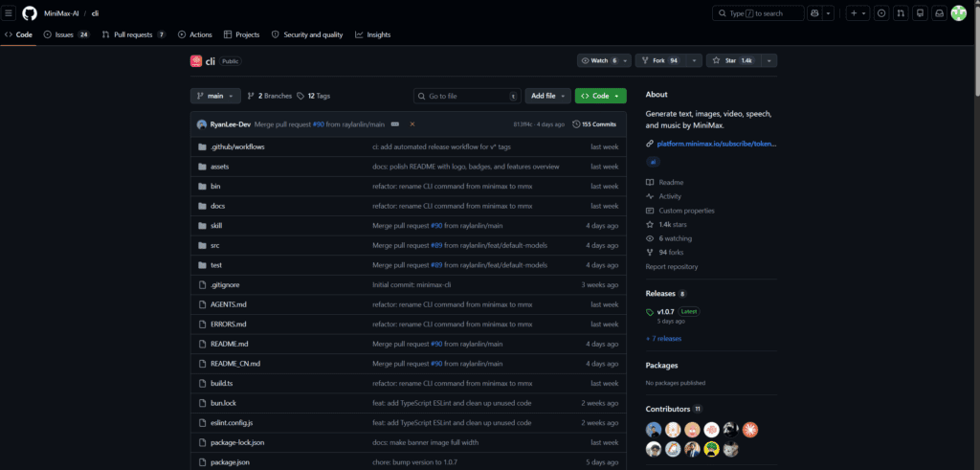Open the 1.4k stars link
This screenshot has height=470, width=980.
(x=673, y=224)
